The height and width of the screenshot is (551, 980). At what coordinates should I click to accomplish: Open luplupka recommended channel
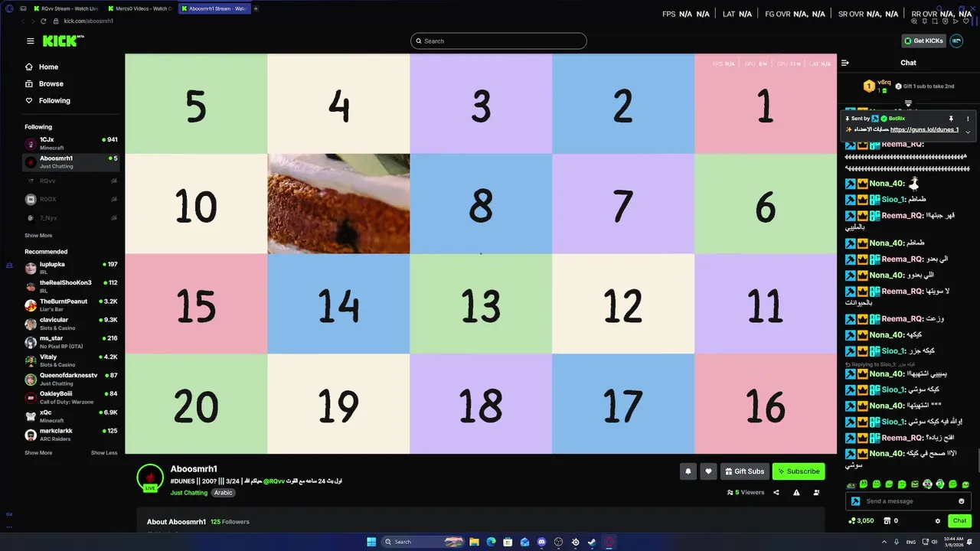point(70,268)
